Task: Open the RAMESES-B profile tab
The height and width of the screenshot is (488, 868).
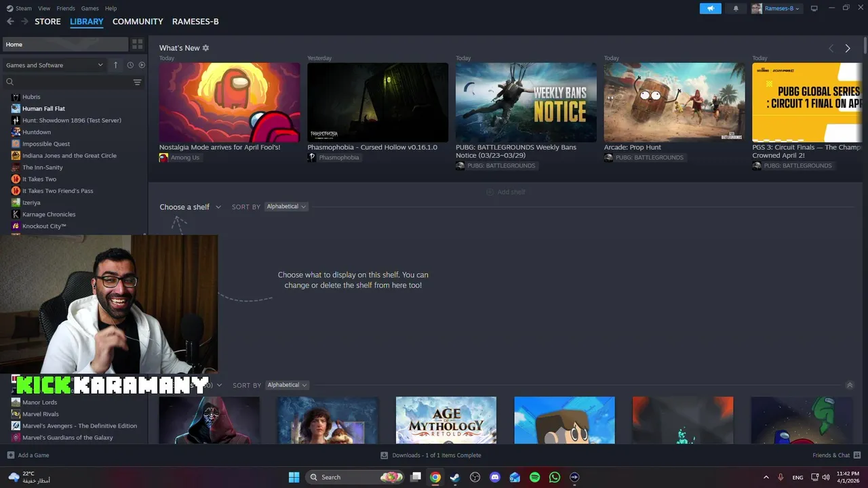Action: 195,22
